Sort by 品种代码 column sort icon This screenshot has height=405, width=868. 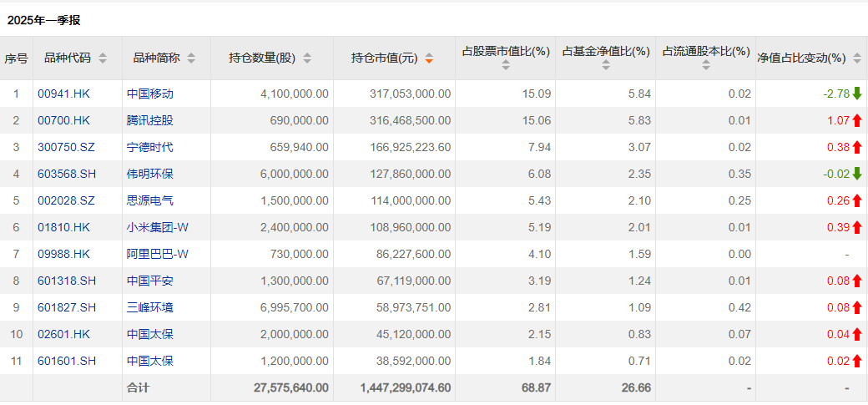click(103, 58)
